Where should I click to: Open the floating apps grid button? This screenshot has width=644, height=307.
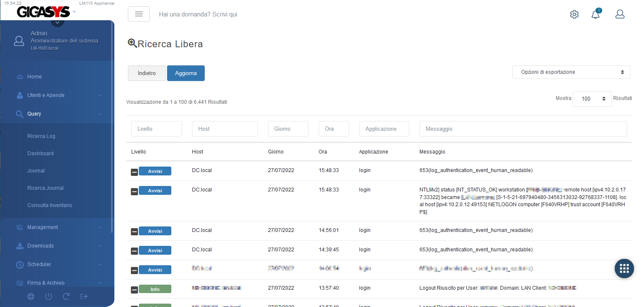point(625,269)
